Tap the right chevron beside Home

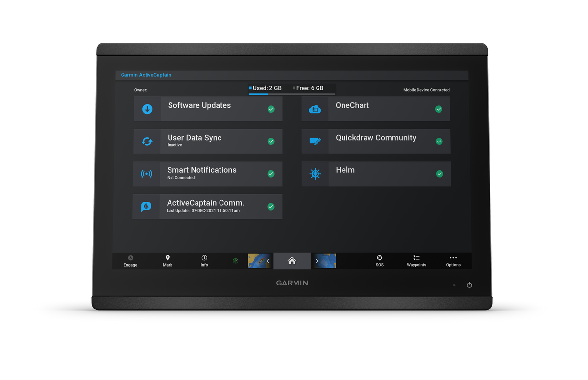coord(317,261)
